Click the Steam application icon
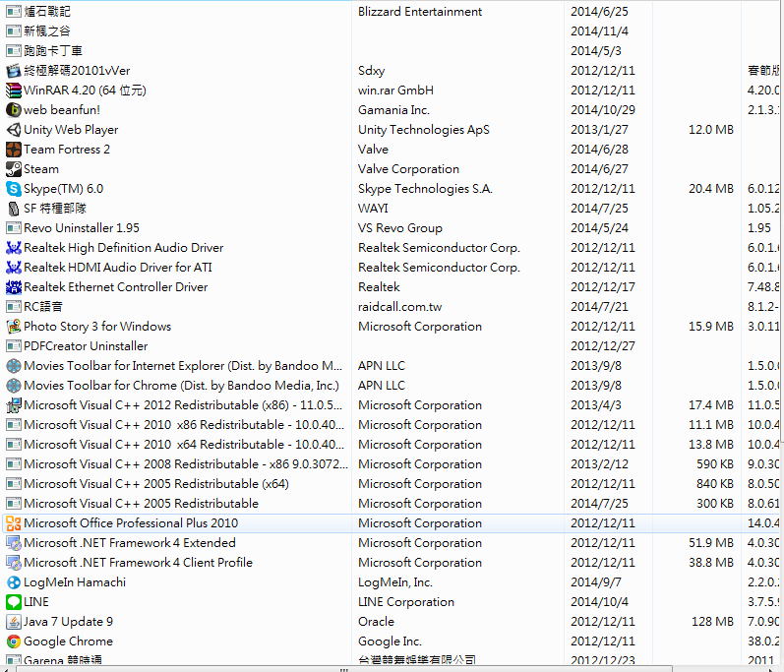Image resolution: width=784 pixels, height=672 pixels. point(14,169)
